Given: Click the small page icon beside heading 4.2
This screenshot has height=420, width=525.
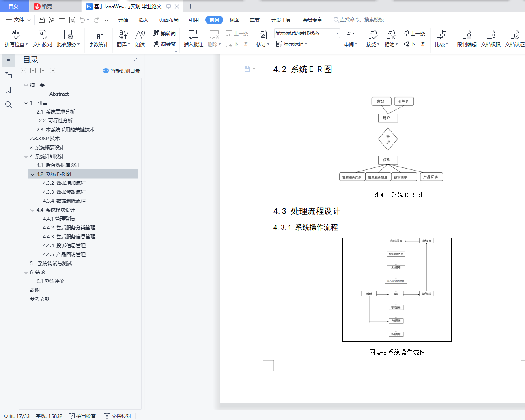Looking at the screenshot, I should tap(247, 69).
